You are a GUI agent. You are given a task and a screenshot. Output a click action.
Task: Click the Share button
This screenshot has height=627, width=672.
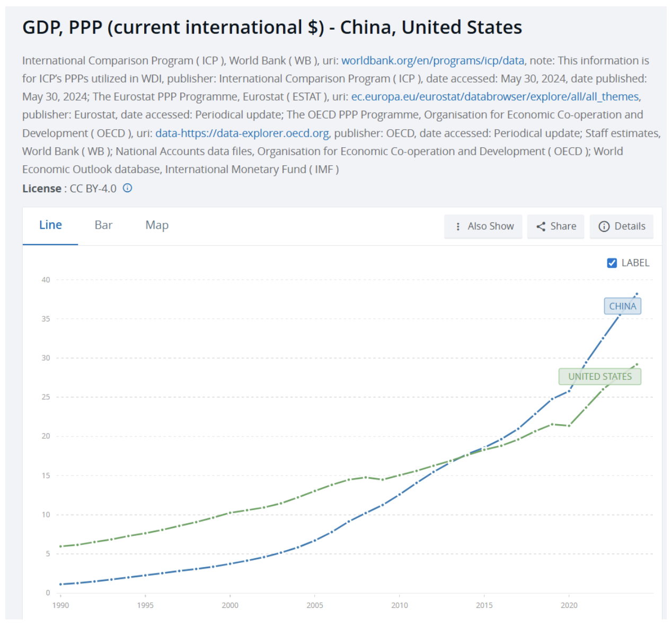[555, 227]
